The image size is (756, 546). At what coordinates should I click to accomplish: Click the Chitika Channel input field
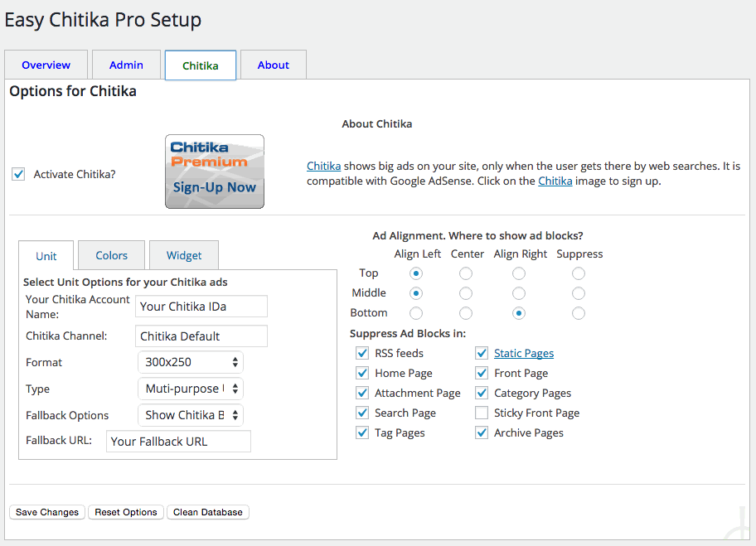tap(201, 336)
